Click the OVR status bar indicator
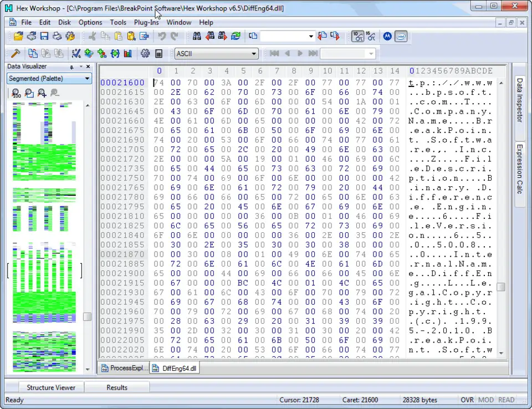The image size is (532, 409). click(x=467, y=400)
